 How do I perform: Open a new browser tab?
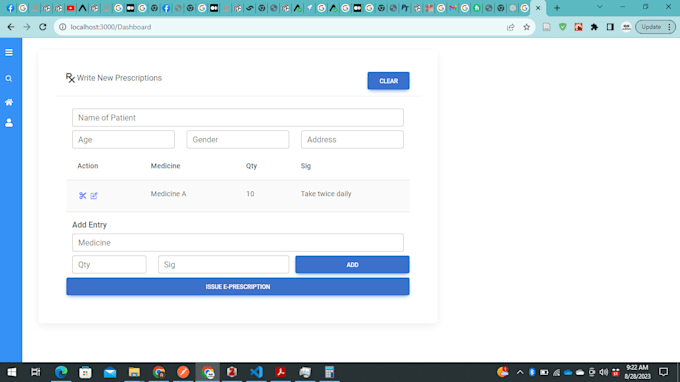(557, 8)
